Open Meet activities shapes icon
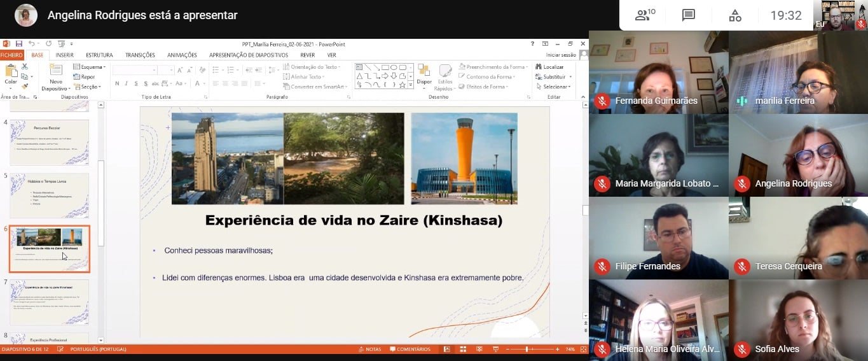 tap(735, 15)
